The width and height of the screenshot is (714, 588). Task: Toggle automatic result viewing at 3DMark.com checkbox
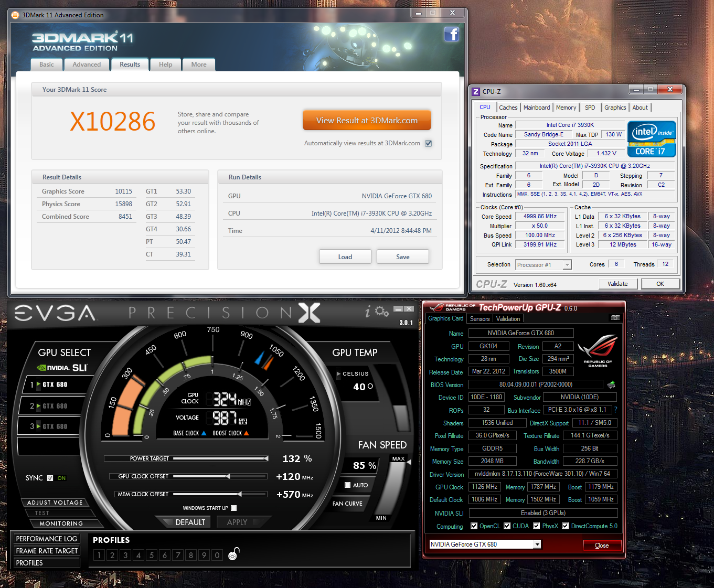click(x=429, y=143)
